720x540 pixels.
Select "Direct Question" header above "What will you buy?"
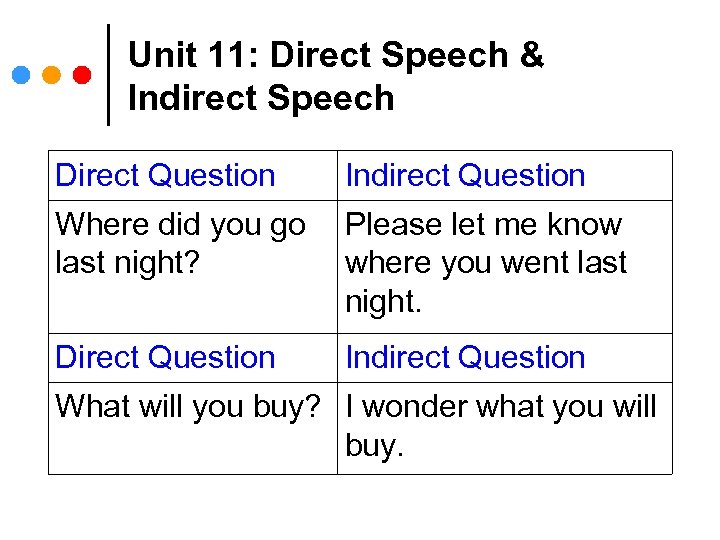[x=165, y=357]
